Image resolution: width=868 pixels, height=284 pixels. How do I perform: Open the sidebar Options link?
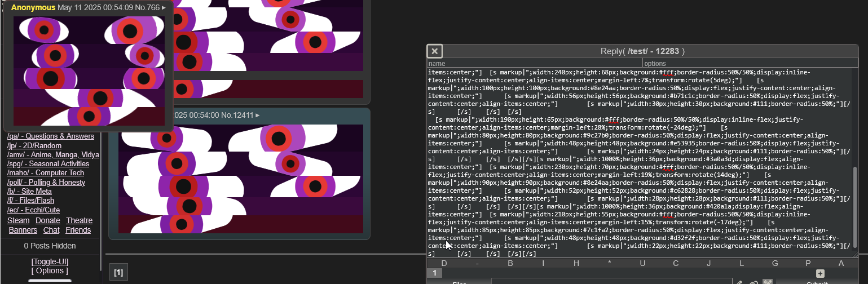[x=50, y=270]
